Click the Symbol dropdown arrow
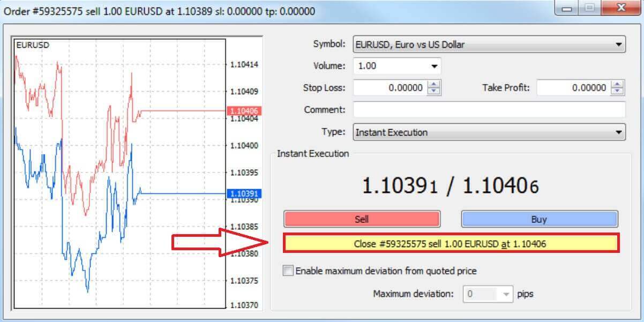Image resolution: width=644 pixels, height=322 pixels. click(618, 44)
